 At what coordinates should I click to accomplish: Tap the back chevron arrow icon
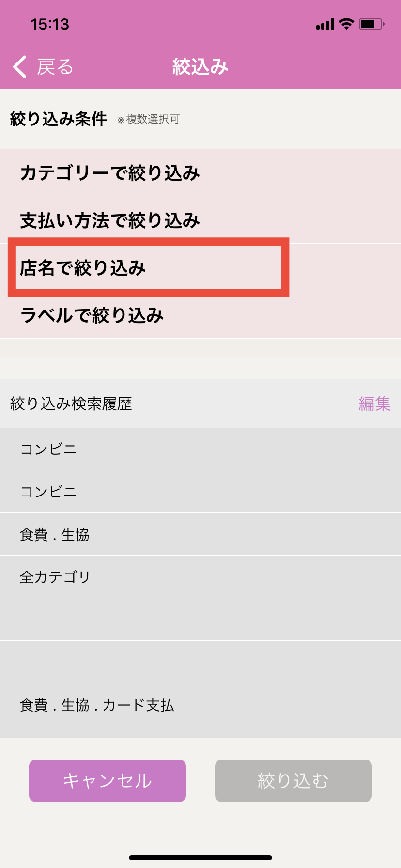pyautogui.click(x=20, y=67)
